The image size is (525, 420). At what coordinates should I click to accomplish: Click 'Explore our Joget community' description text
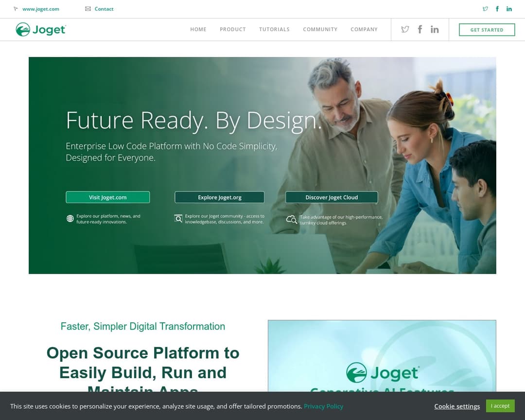click(225, 219)
